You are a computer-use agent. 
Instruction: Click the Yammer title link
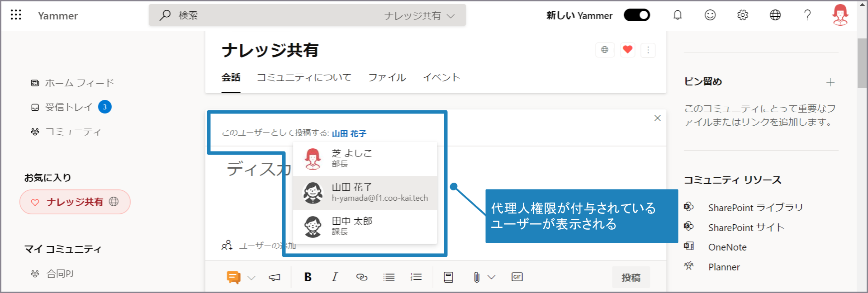(x=58, y=16)
